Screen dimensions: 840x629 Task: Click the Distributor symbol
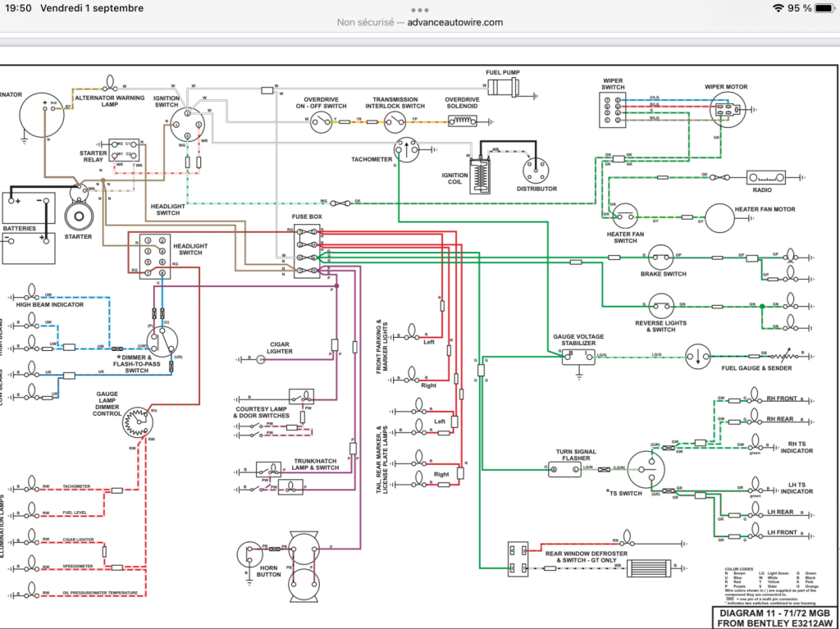pyautogui.click(x=536, y=171)
